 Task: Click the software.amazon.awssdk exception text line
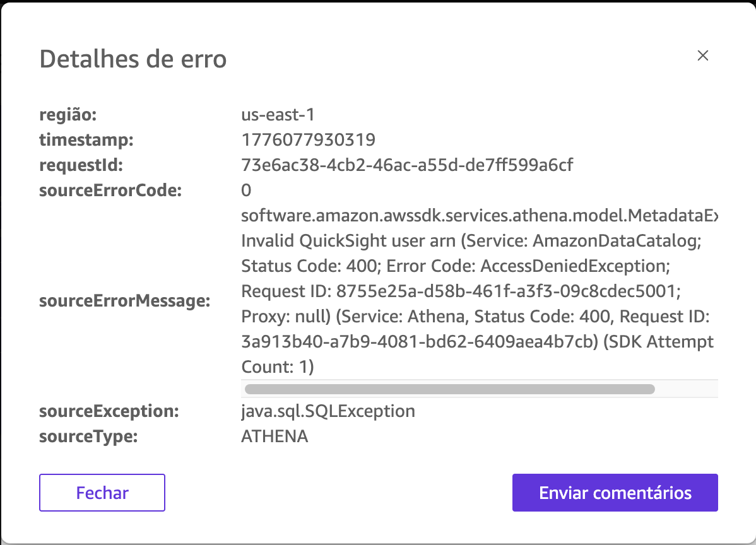pyautogui.click(x=480, y=216)
